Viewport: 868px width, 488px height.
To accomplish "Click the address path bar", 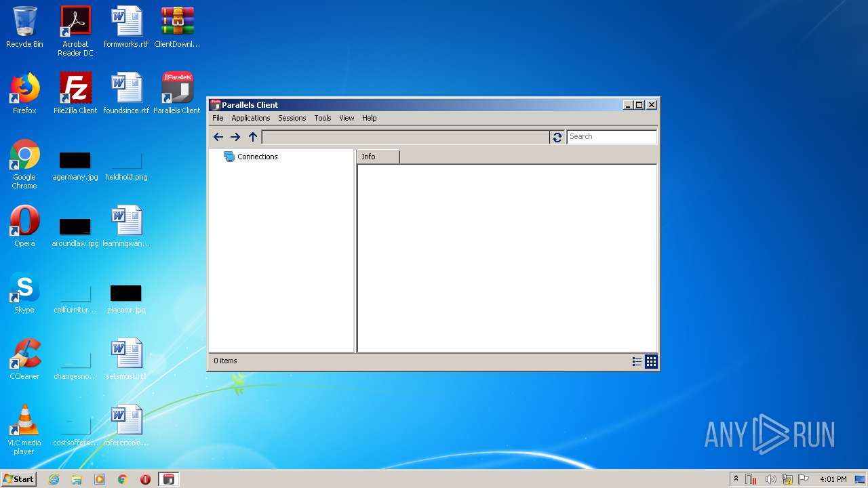I will click(x=406, y=137).
